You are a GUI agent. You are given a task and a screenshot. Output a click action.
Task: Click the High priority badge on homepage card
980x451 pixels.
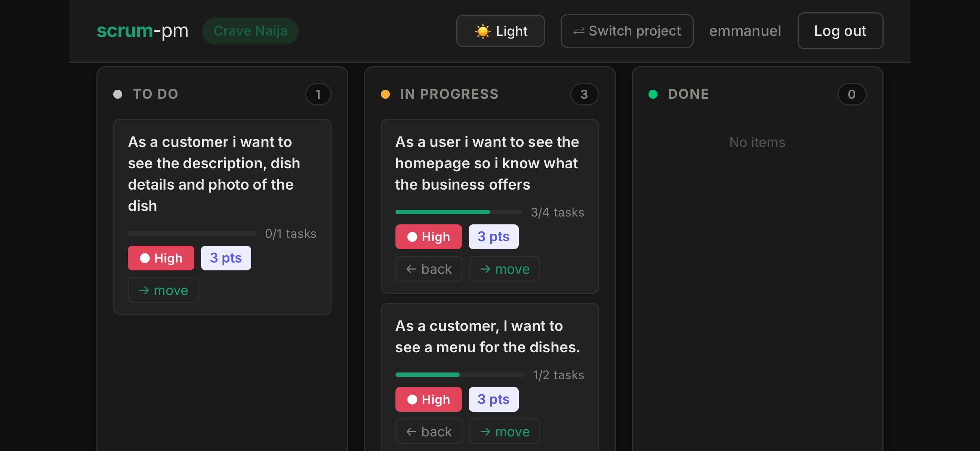pos(428,237)
